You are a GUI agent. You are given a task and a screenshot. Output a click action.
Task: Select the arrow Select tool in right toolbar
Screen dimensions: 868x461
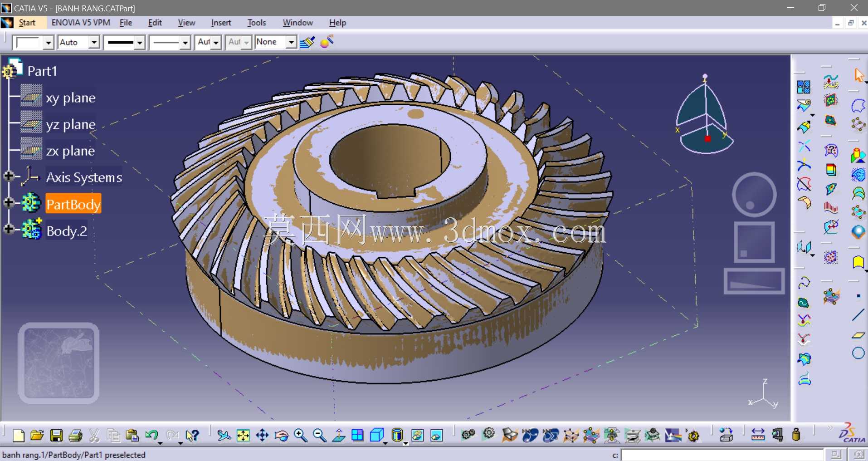coord(858,75)
